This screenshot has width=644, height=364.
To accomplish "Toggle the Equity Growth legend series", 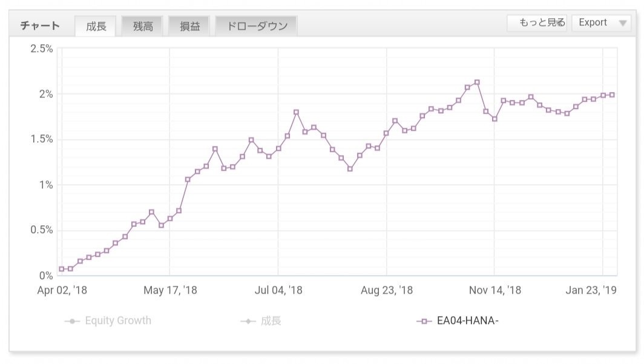I will tap(118, 320).
